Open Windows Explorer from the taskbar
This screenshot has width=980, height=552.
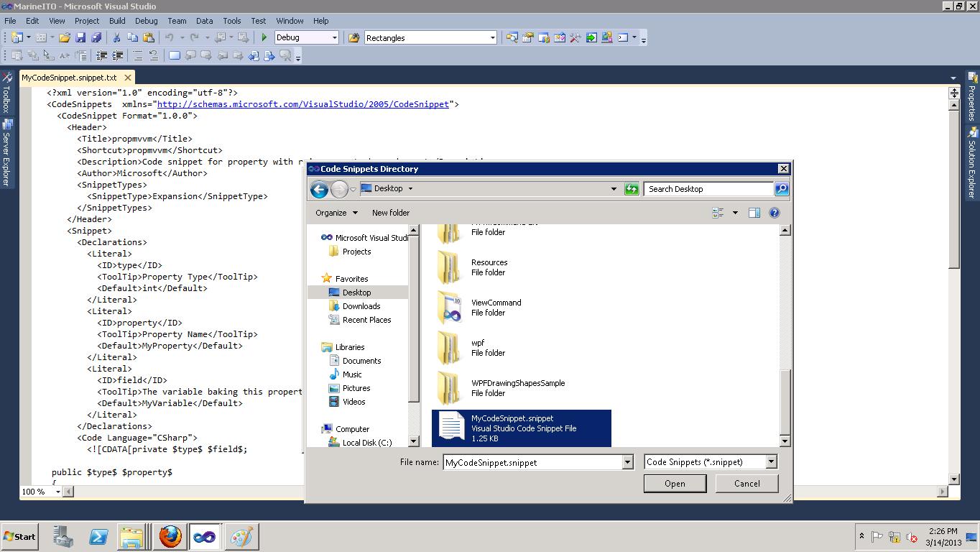click(132, 536)
